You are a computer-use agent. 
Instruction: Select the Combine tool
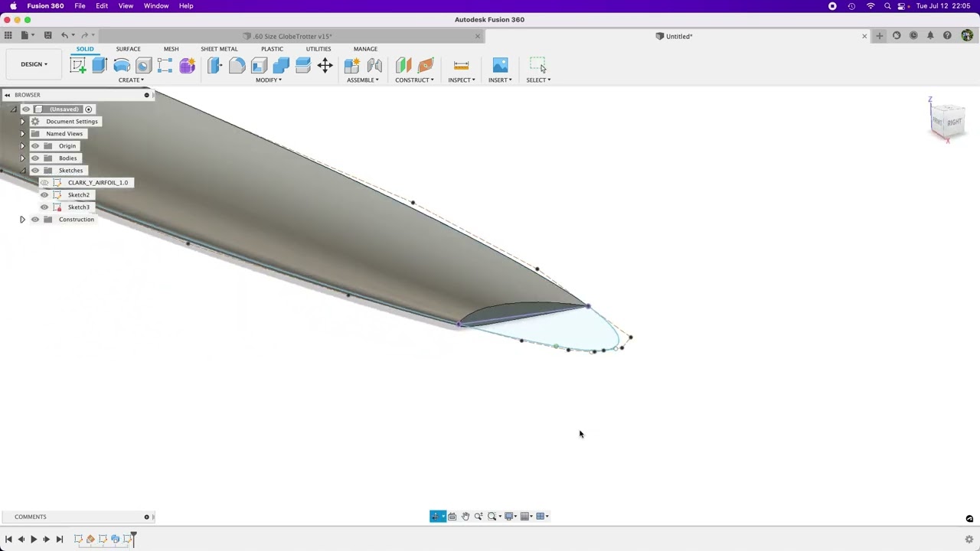click(281, 66)
